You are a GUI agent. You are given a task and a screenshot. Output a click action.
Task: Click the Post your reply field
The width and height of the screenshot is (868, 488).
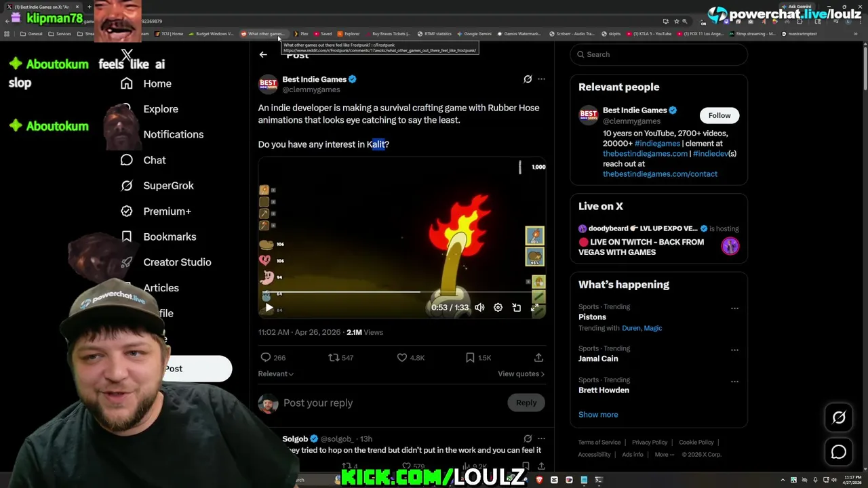tap(393, 403)
